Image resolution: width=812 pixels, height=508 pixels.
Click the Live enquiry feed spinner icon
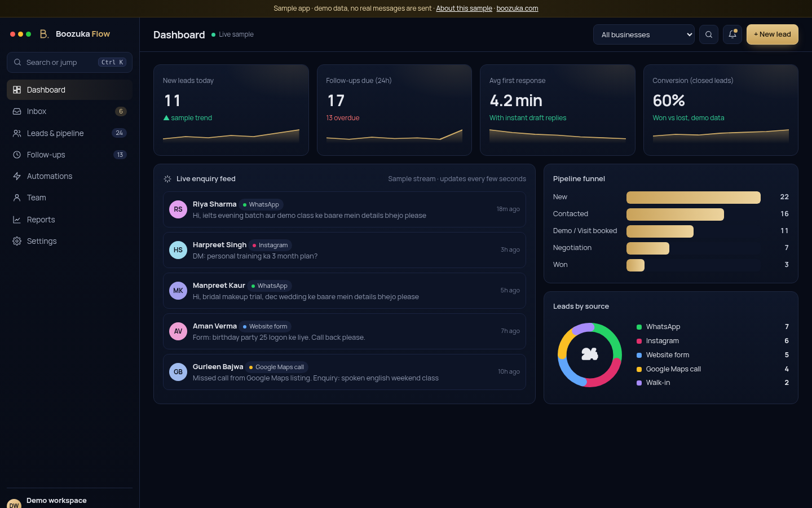click(x=167, y=179)
